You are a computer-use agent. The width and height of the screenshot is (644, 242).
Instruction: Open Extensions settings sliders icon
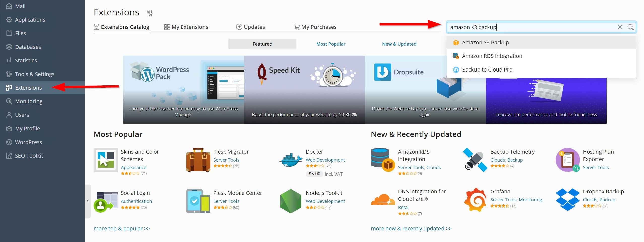click(x=150, y=13)
